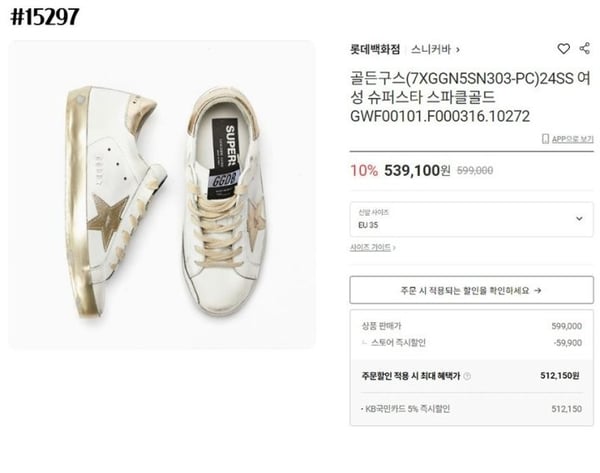
Task: Click the chevron arrow in size selector
Action: click(579, 219)
